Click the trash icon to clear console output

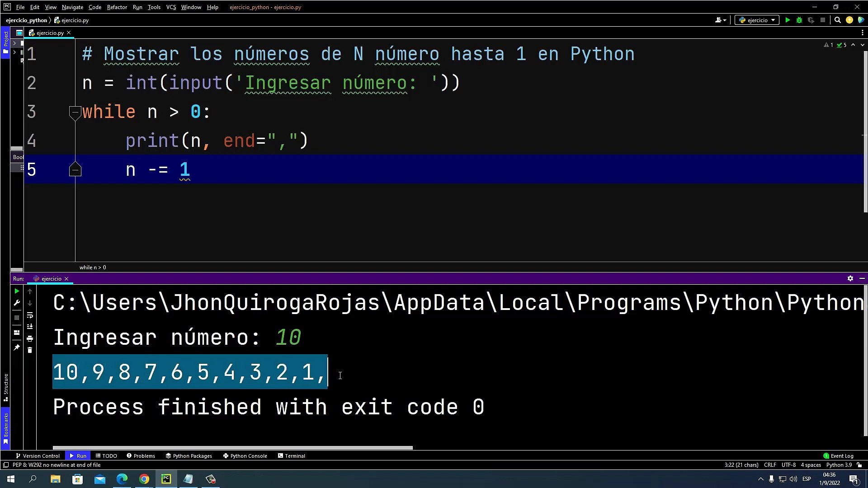tap(30, 350)
